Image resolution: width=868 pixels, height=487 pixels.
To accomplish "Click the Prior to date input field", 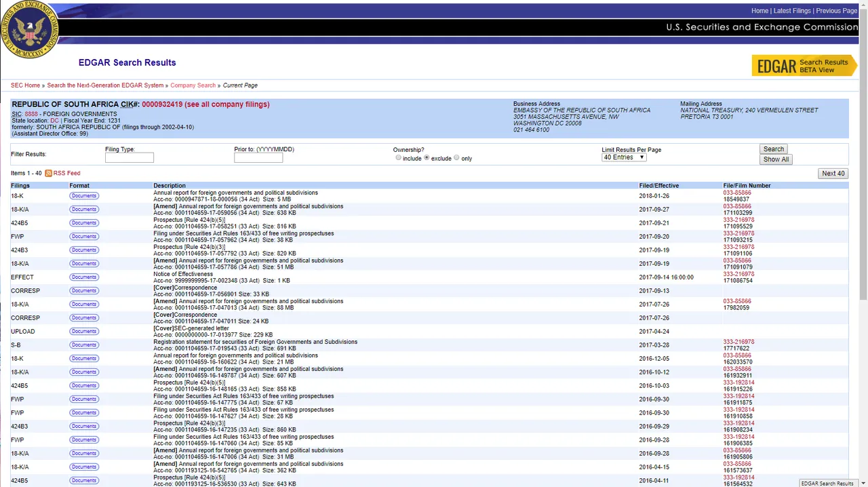I will [258, 157].
